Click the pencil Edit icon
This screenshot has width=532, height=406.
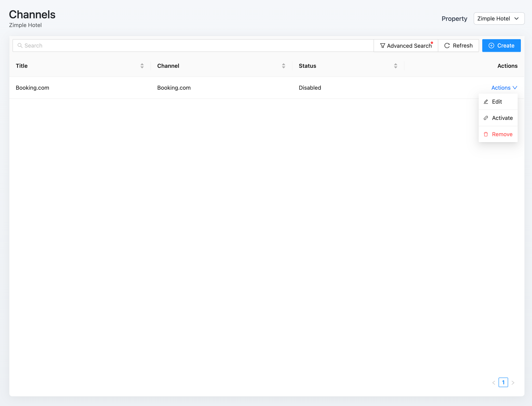486,102
